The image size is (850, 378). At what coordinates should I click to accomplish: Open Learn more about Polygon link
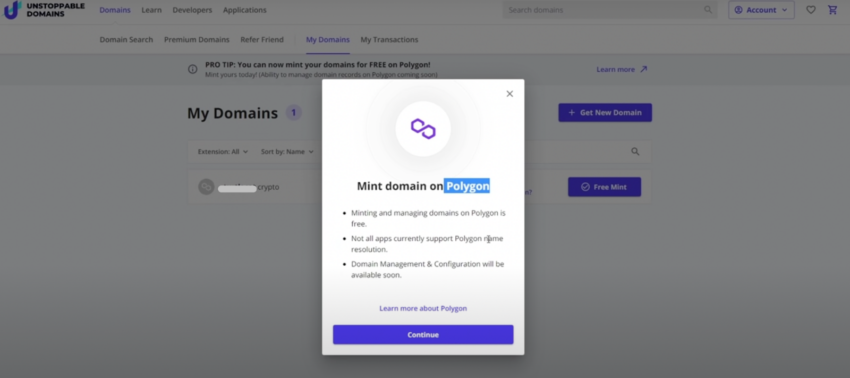423,308
